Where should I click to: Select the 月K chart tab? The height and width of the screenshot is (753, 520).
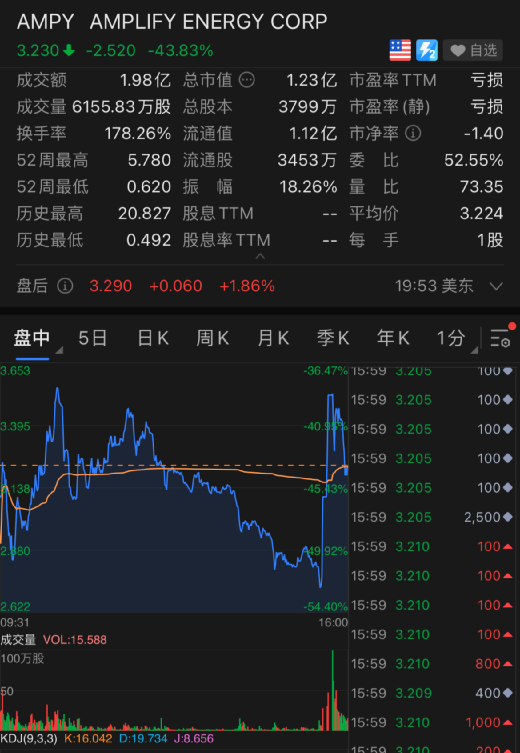(x=273, y=338)
